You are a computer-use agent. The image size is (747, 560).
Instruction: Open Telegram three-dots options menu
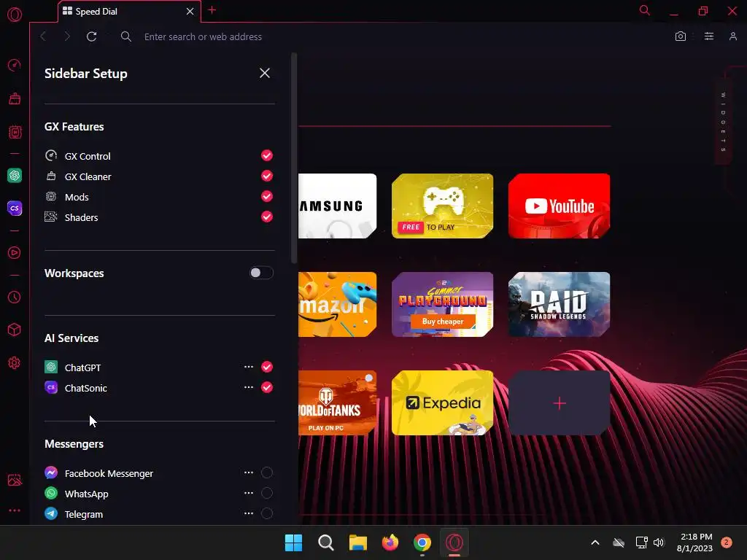(x=249, y=514)
